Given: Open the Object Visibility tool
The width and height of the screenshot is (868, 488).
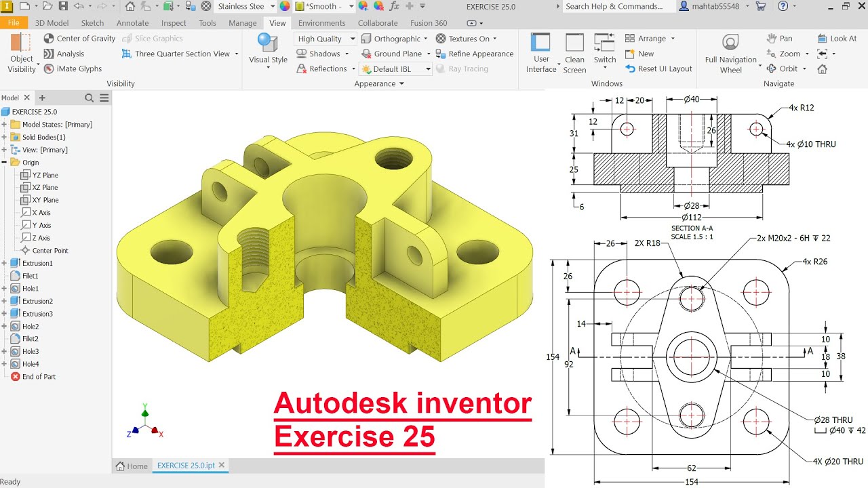Looking at the screenshot, I should [x=21, y=53].
